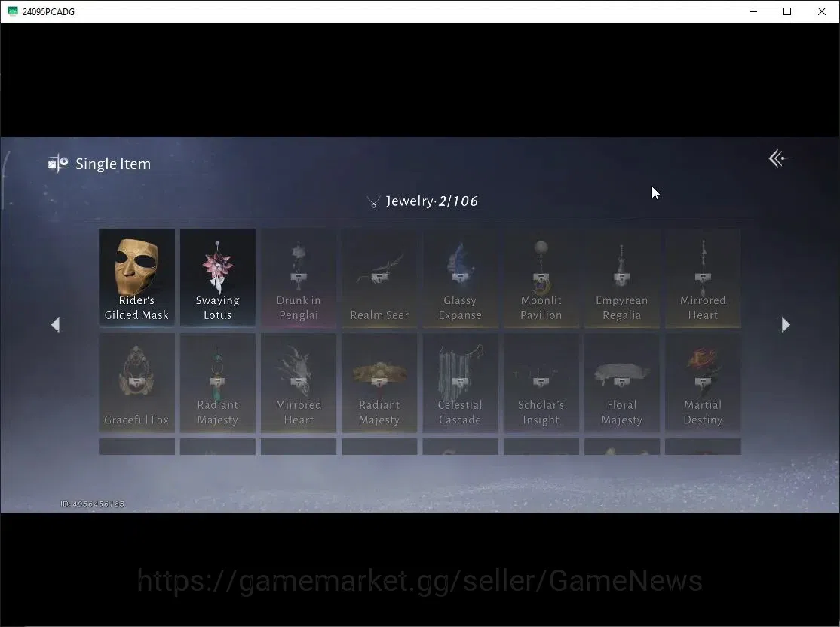Advance to next jewelry page arrow
This screenshot has width=840, height=627.
tap(786, 324)
